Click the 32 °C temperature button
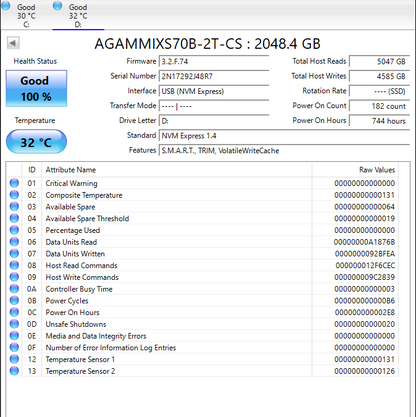 click(x=36, y=142)
